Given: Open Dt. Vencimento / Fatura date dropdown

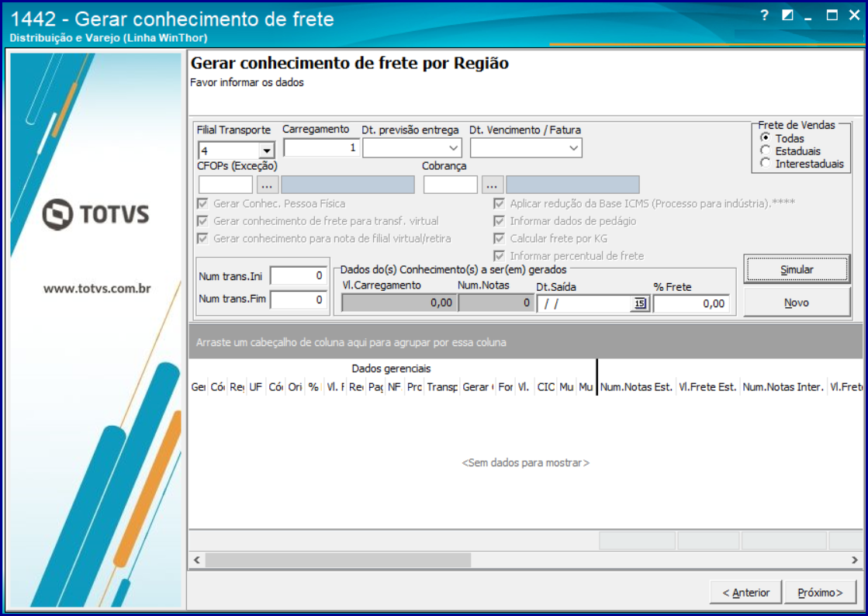Looking at the screenshot, I should pyautogui.click(x=573, y=148).
